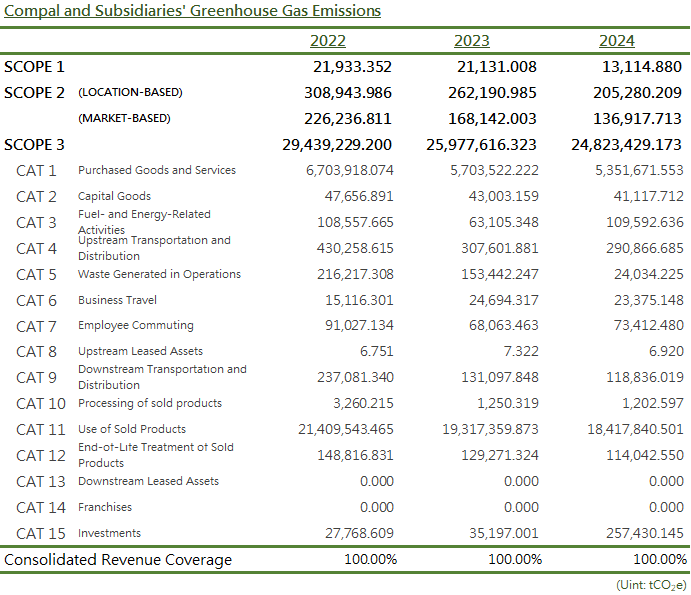Click the CAT 3 label

(x=36, y=223)
